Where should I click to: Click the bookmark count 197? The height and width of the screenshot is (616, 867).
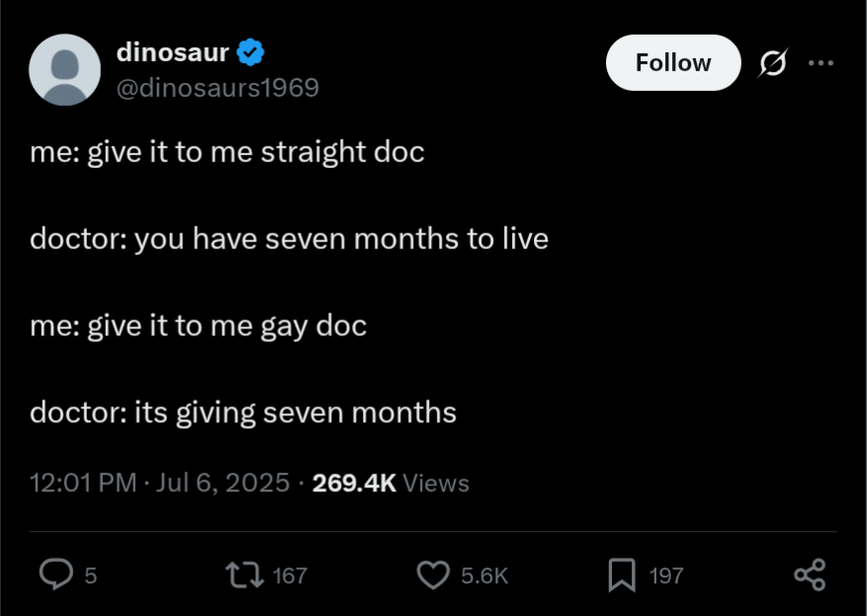[666, 575]
